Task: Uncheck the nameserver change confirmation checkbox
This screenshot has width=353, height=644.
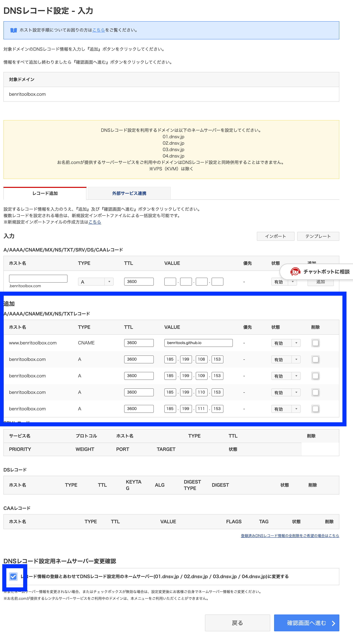Action: click(13, 576)
